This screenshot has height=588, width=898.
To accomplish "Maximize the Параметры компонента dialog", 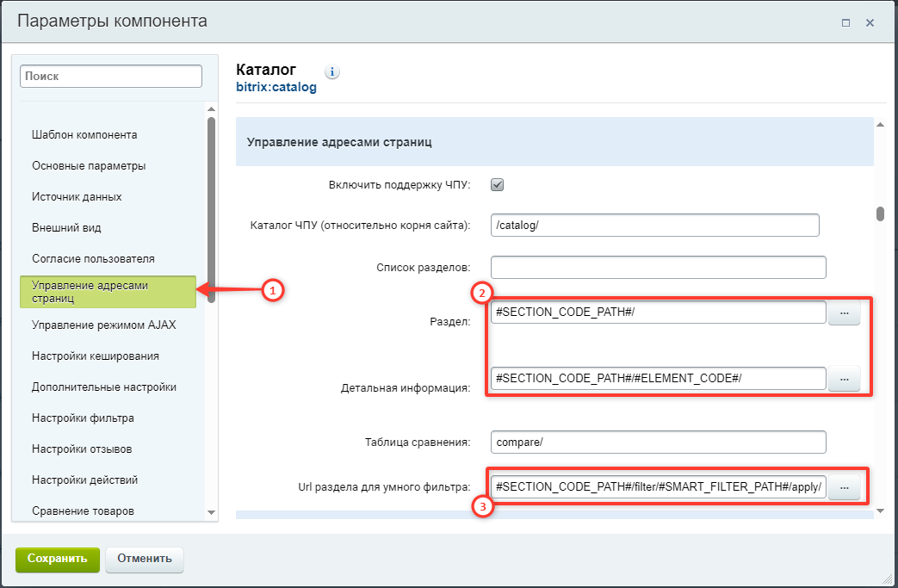I will [845, 23].
